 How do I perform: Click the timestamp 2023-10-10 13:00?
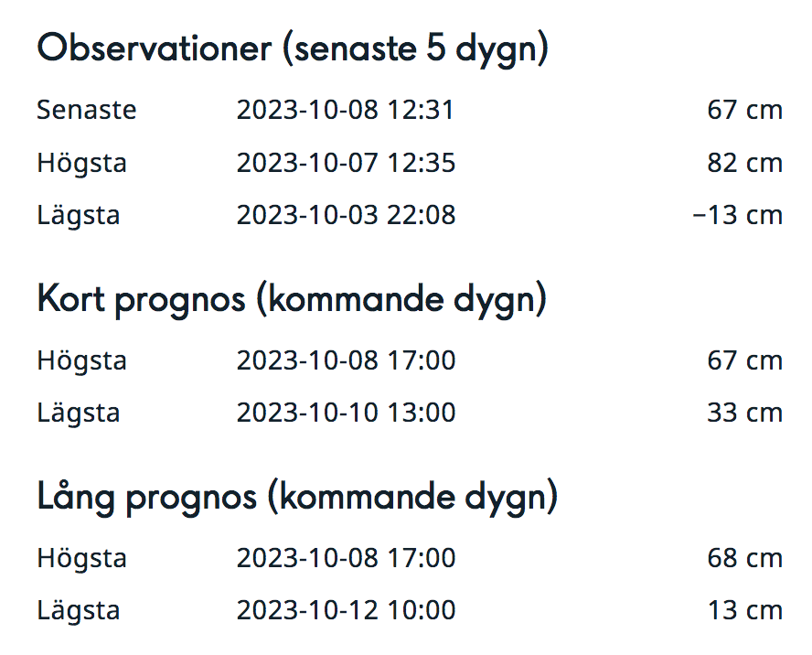tap(346, 413)
